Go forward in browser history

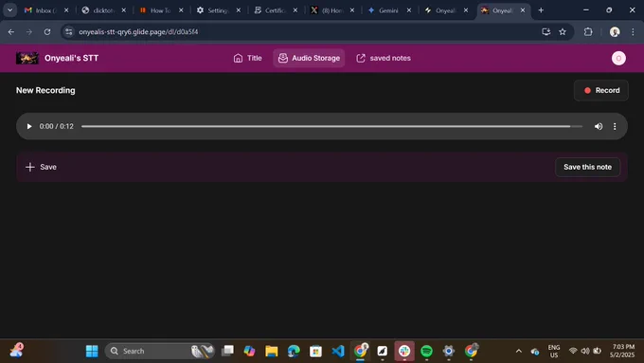29,31
